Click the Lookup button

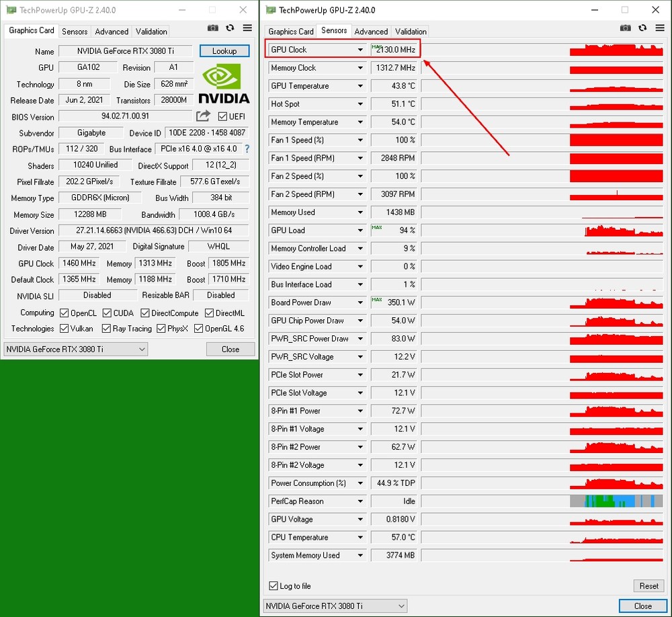224,51
